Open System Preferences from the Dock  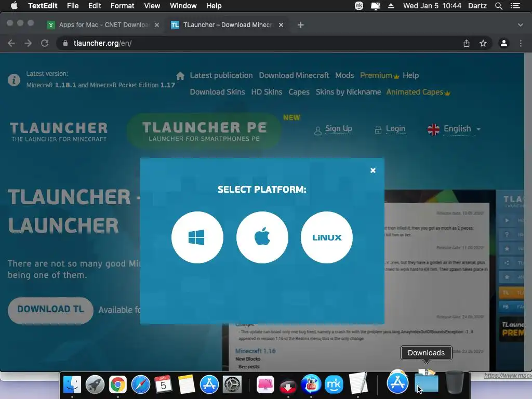click(232, 384)
